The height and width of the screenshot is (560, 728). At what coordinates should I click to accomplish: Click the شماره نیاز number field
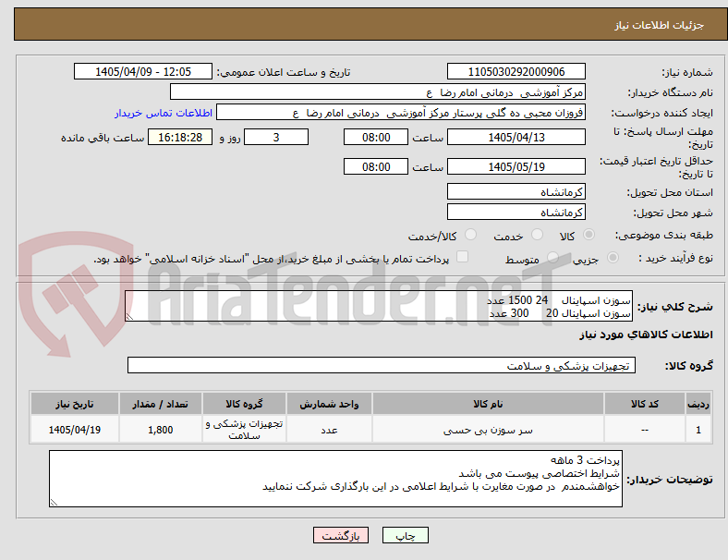tap(516, 71)
